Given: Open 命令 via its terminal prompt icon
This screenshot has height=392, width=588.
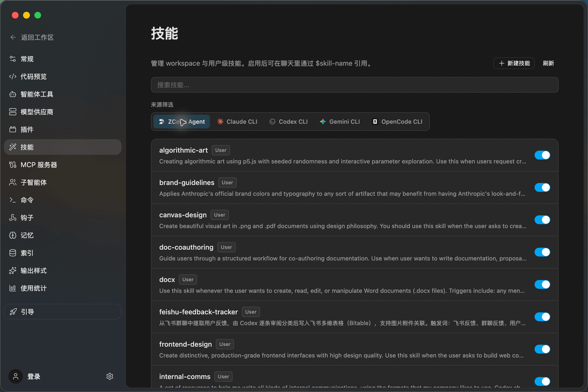Looking at the screenshot, I should click(x=13, y=200).
